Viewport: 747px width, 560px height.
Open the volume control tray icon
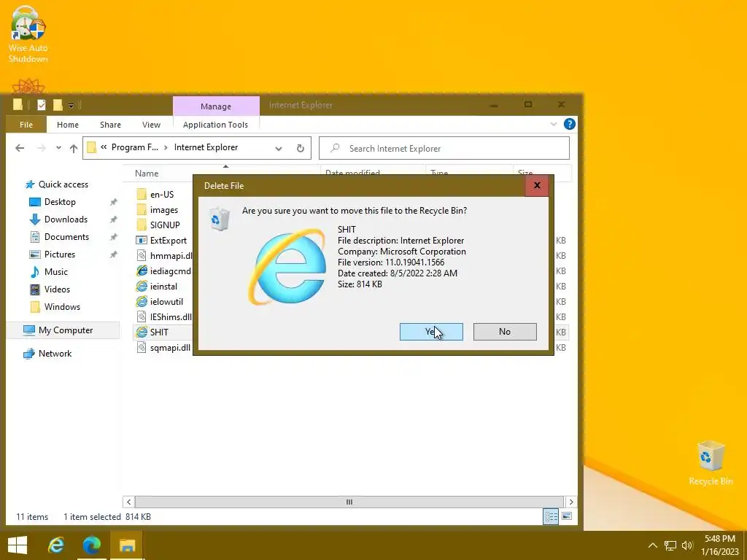(687, 545)
